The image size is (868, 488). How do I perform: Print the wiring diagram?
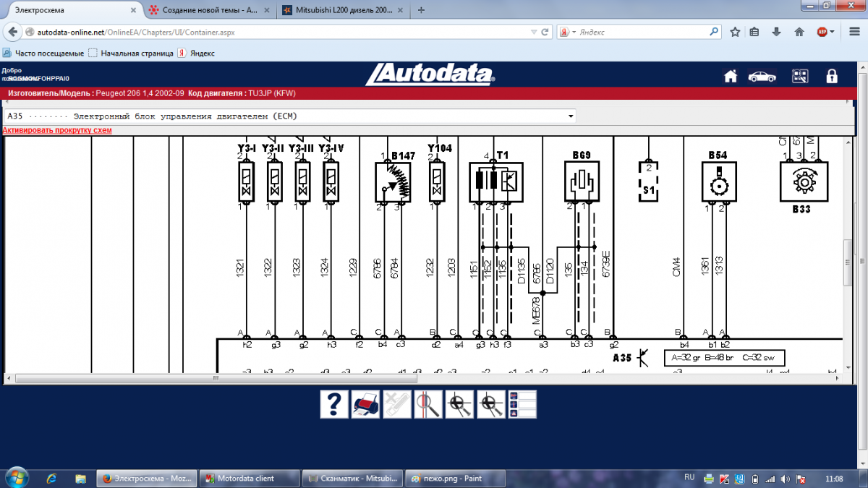[x=366, y=404]
